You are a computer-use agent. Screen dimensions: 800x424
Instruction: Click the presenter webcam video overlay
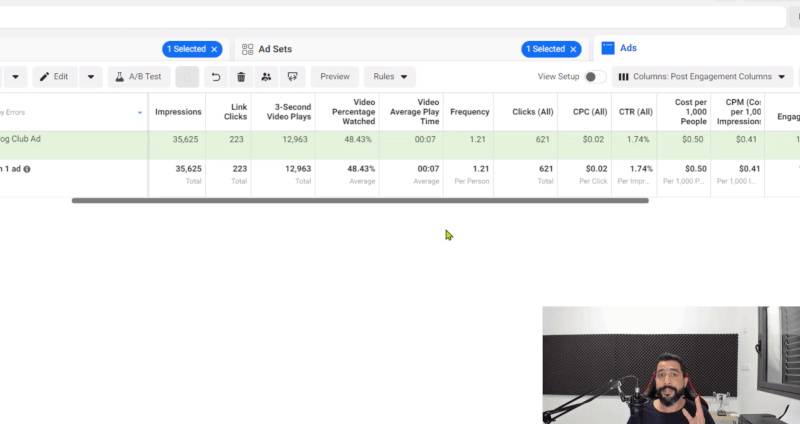671,365
